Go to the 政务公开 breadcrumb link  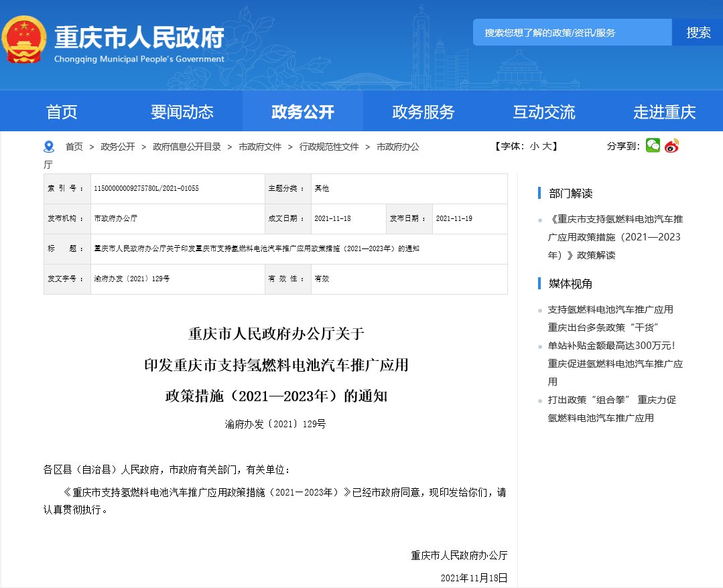pos(117,147)
